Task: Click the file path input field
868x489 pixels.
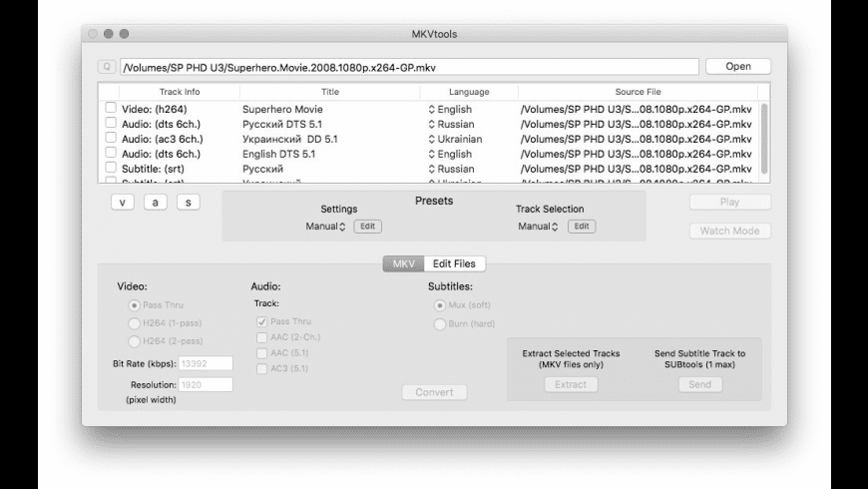Action: pyautogui.click(x=410, y=67)
